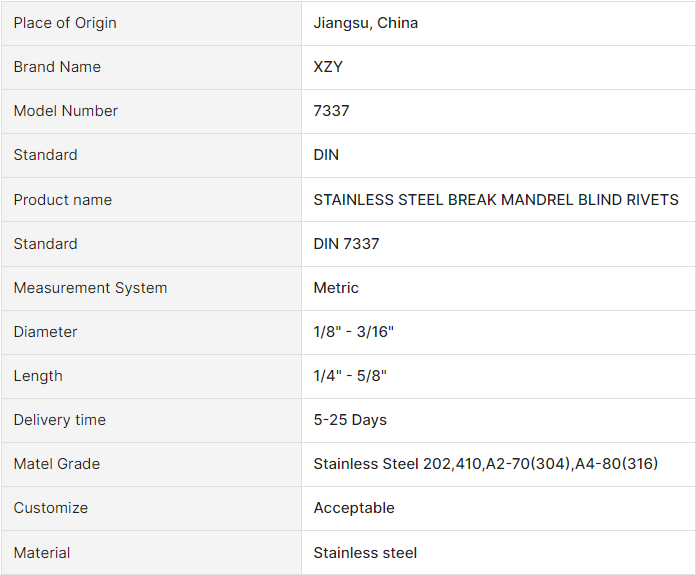Select the "Metric" value cell
The width and height of the screenshot is (696, 575).
coord(336,288)
